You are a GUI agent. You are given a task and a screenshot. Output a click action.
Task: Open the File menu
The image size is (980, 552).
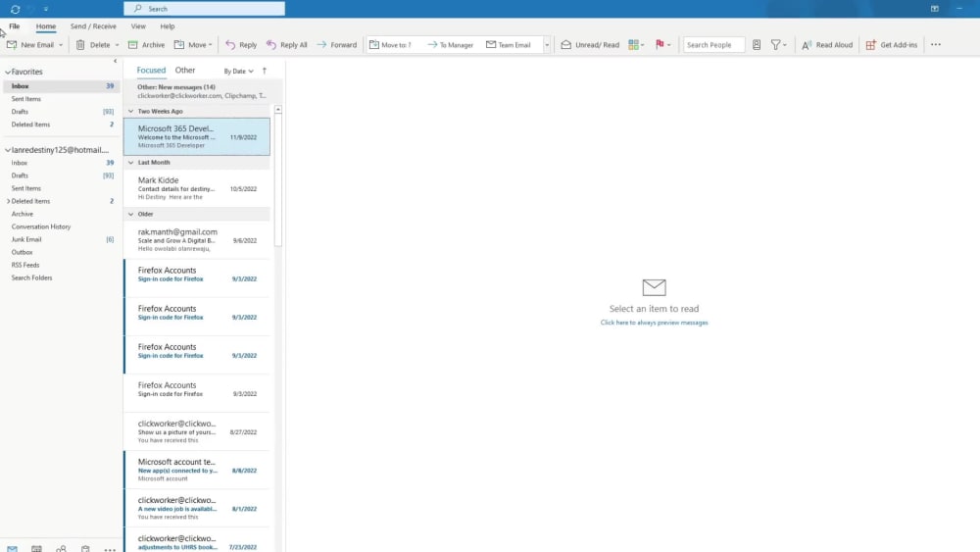click(15, 26)
